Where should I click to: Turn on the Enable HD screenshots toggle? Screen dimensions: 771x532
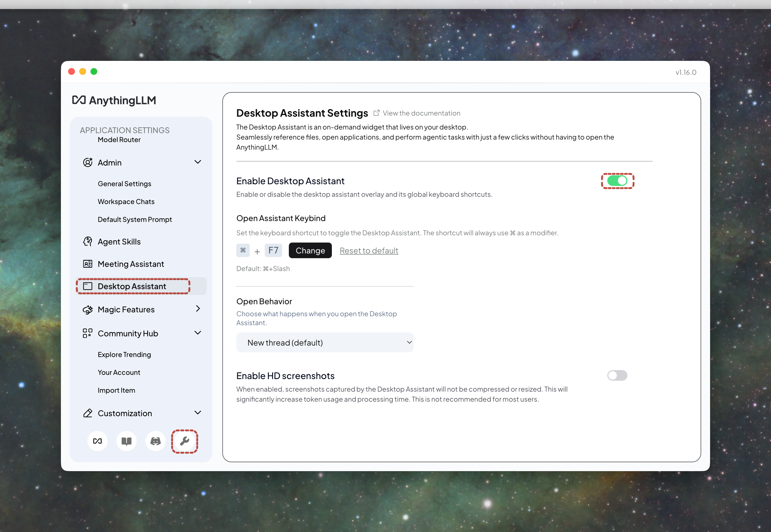(617, 375)
